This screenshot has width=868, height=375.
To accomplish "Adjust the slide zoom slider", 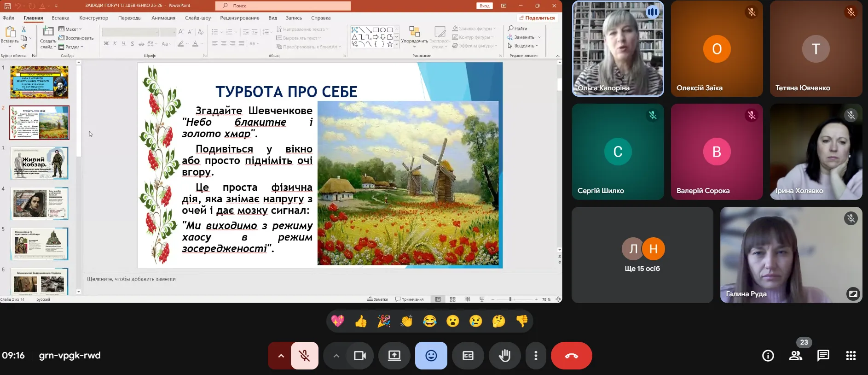I will [x=510, y=299].
